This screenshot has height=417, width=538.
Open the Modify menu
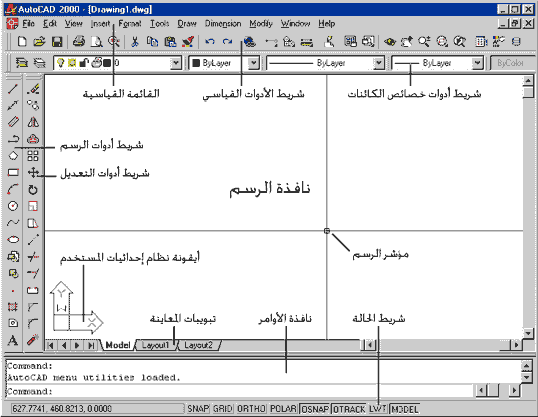pos(261,24)
